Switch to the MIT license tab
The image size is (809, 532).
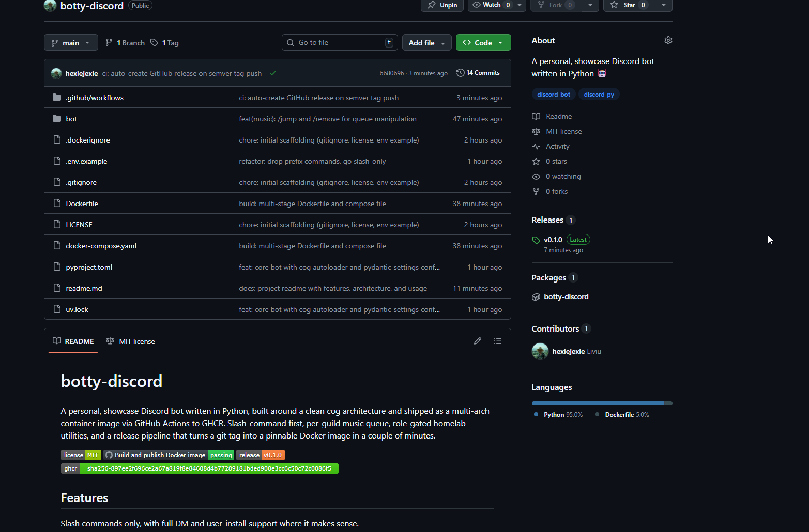[x=131, y=341]
